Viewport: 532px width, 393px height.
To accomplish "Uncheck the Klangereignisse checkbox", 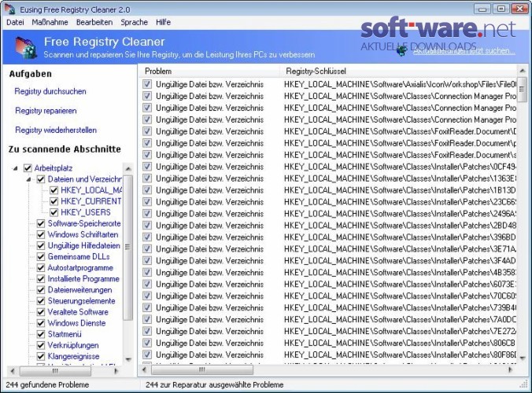I will [41, 356].
